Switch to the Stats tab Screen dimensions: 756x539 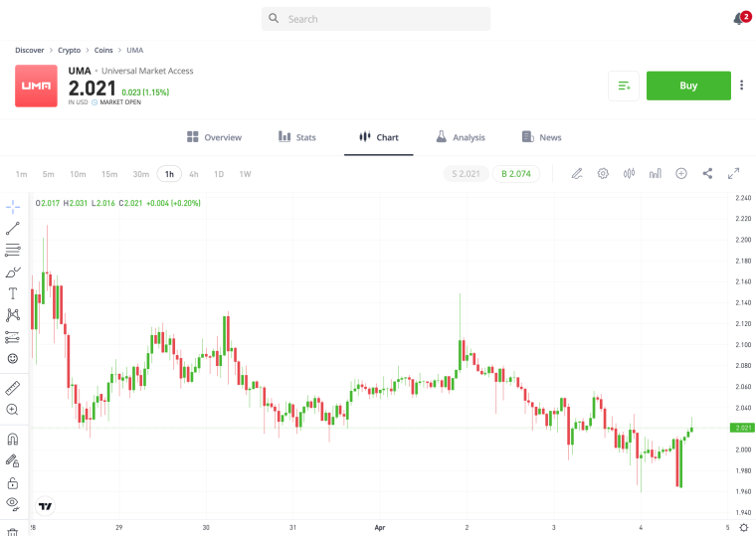[297, 137]
